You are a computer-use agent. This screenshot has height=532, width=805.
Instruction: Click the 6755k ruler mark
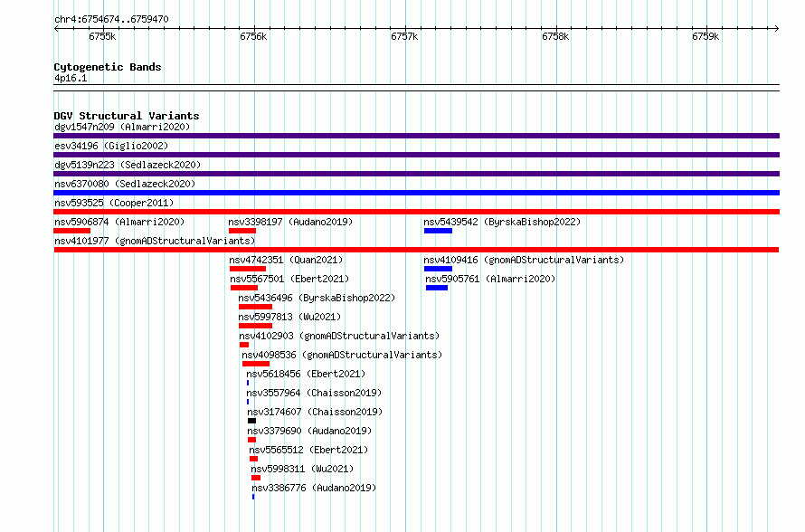coord(102,36)
